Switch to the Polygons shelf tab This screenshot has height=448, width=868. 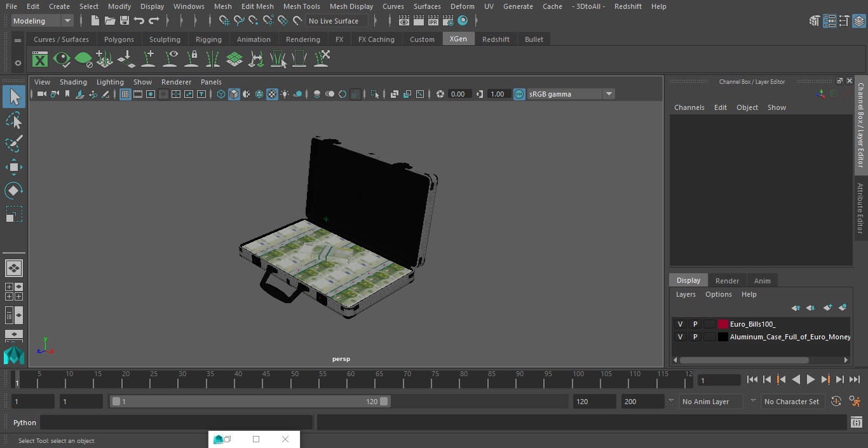119,39
